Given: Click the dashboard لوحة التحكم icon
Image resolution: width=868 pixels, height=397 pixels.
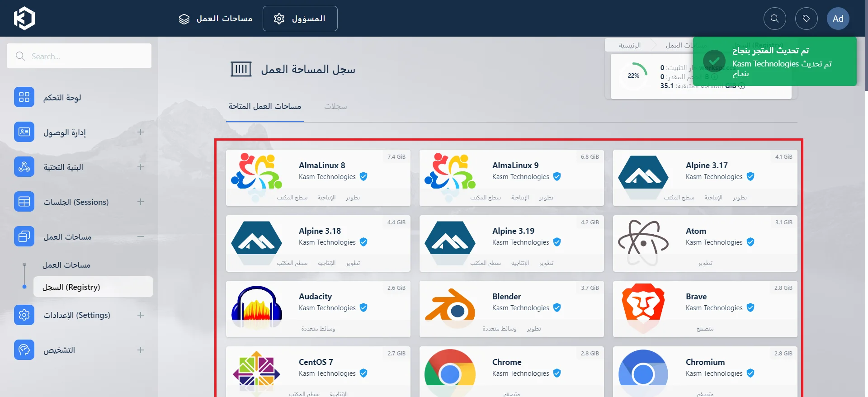Looking at the screenshot, I should 24,97.
